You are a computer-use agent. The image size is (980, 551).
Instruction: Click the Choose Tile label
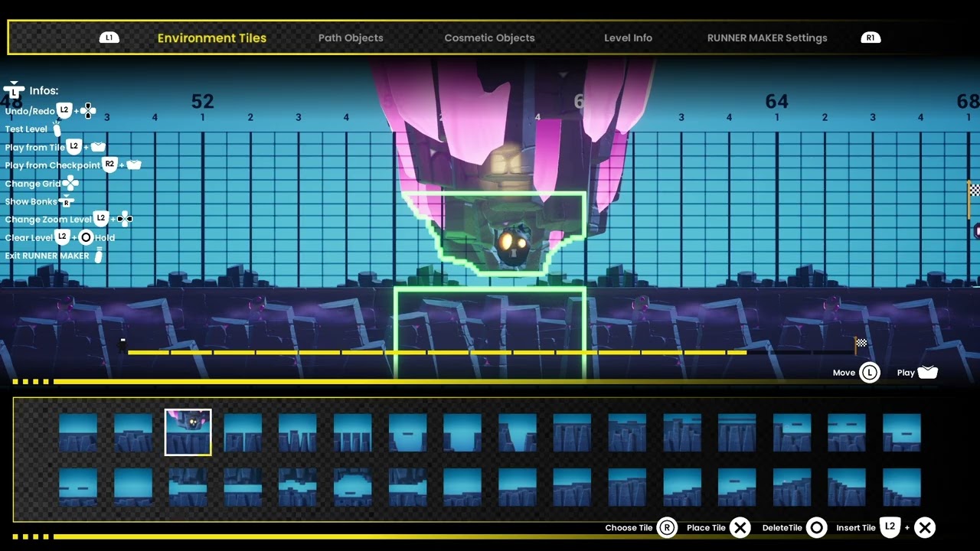(629, 528)
